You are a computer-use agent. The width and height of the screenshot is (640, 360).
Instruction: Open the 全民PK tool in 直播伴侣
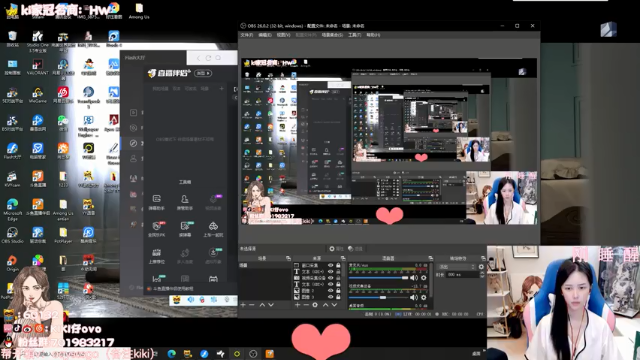pos(157,229)
